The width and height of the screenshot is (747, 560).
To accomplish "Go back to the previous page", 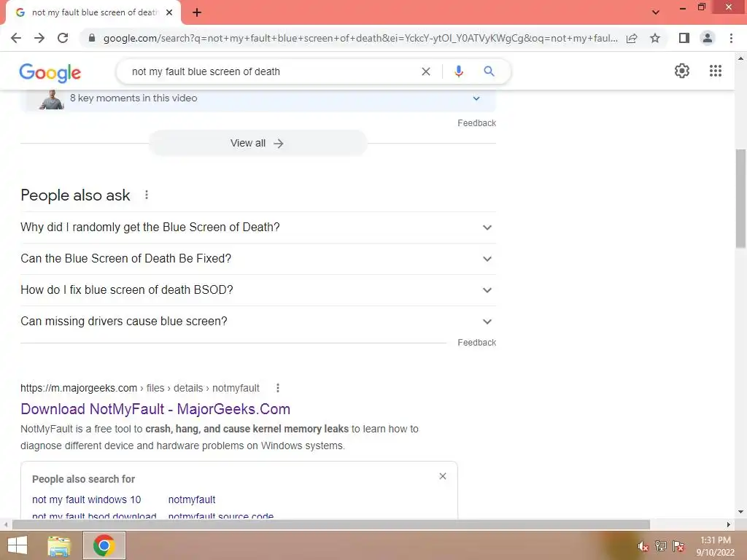I will pyautogui.click(x=16, y=38).
